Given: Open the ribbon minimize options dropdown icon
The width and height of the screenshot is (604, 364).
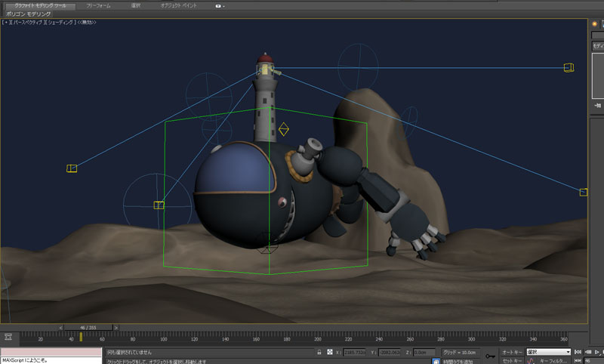Looking at the screenshot, I should pos(220,6).
